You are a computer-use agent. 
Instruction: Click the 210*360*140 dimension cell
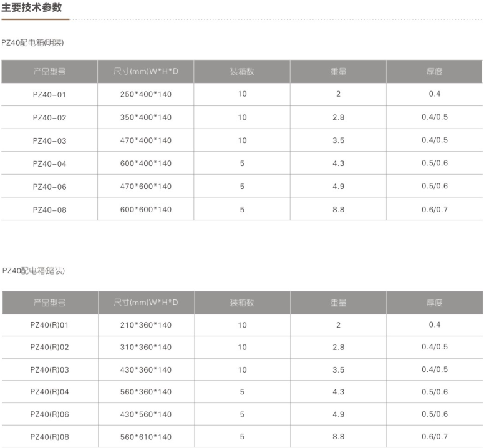point(145,325)
